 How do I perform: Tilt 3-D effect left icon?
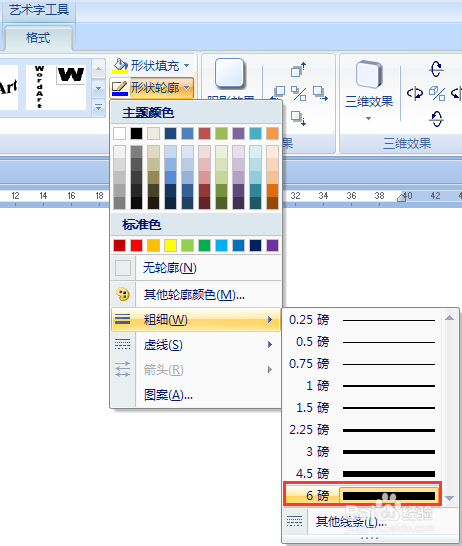415,93
